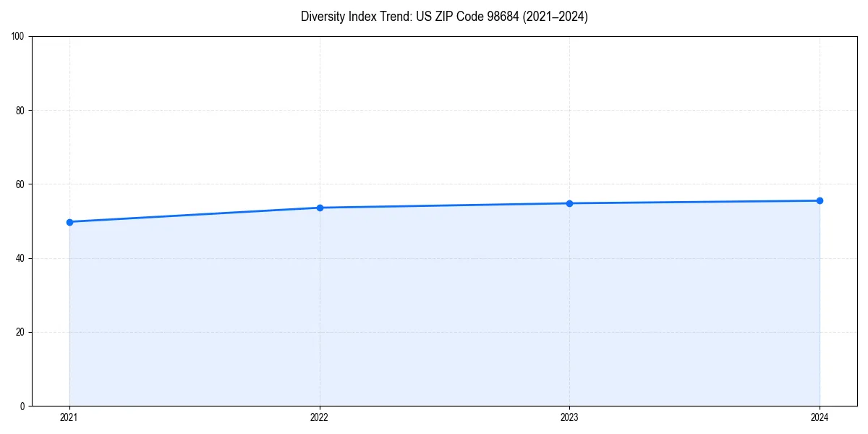This screenshot has width=868, height=434.
Task: Click the 2024 x-axis label
Action: (820, 417)
